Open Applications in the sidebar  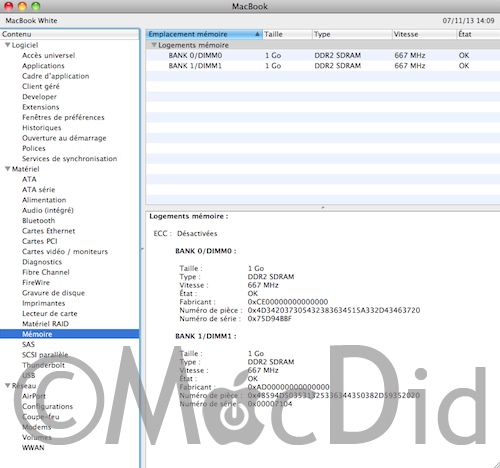click(43, 66)
